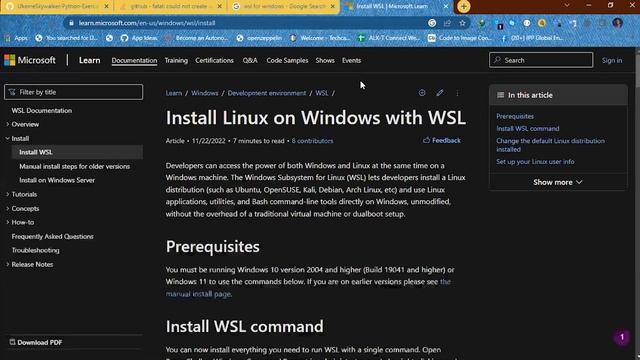
Task: Click the Learn site title
Action: tap(89, 60)
